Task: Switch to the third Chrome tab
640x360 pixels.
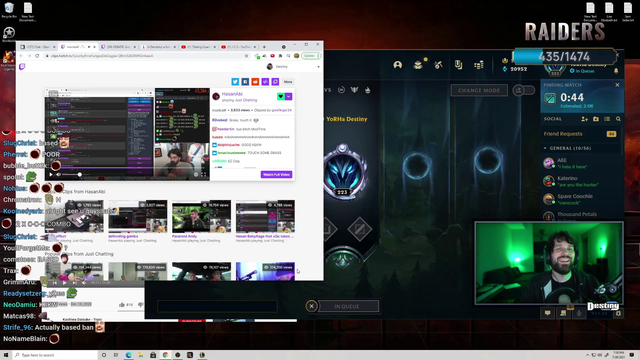Action: pos(118,47)
